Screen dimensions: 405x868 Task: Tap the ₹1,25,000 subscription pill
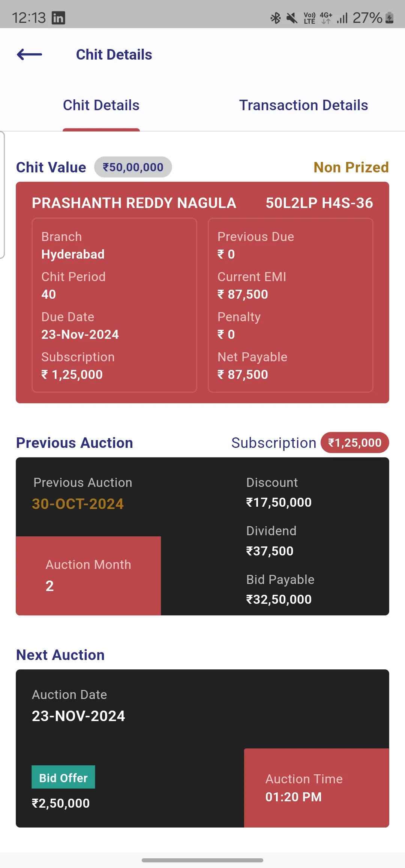coord(355,443)
